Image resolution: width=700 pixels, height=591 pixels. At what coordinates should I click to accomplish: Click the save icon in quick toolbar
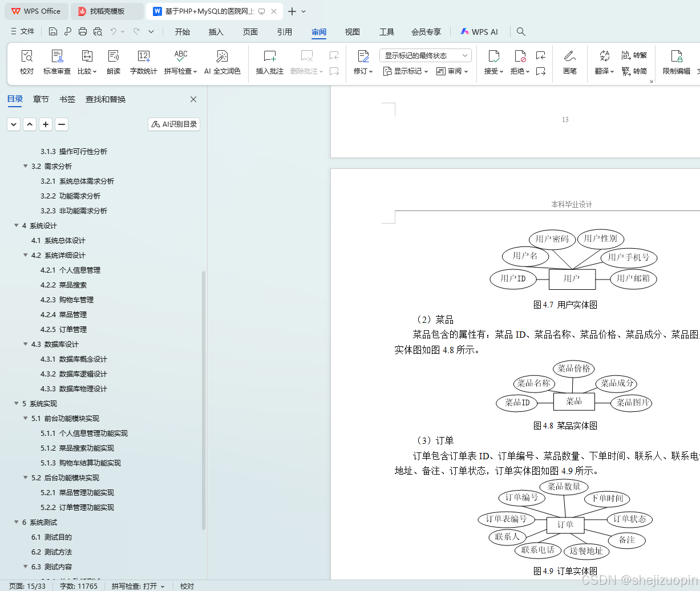pos(53,31)
